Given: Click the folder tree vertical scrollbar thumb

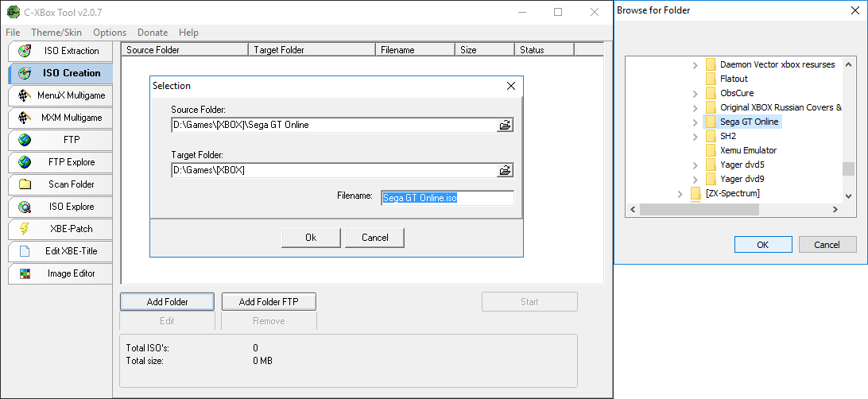Looking at the screenshot, I should (x=849, y=169).
